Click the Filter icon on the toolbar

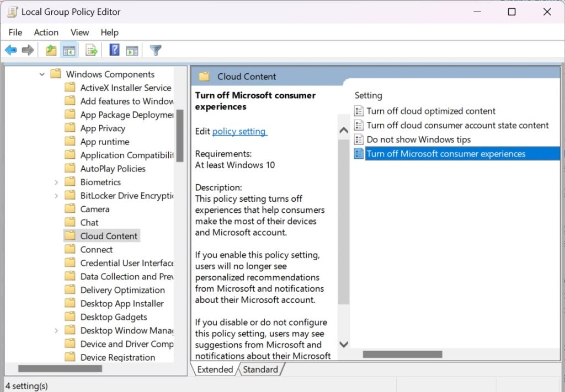155,50
